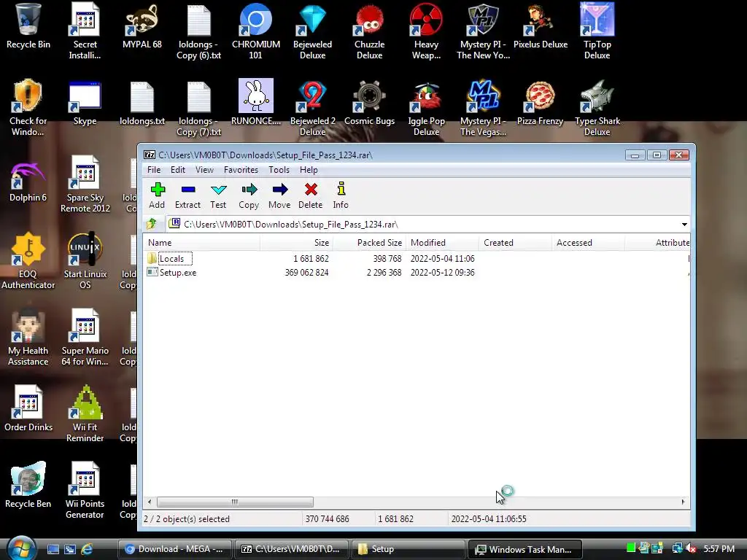Viewport: 747px width, 560px height.
Task: Click the 5:57 PM system clock
Action: point(719,549)
